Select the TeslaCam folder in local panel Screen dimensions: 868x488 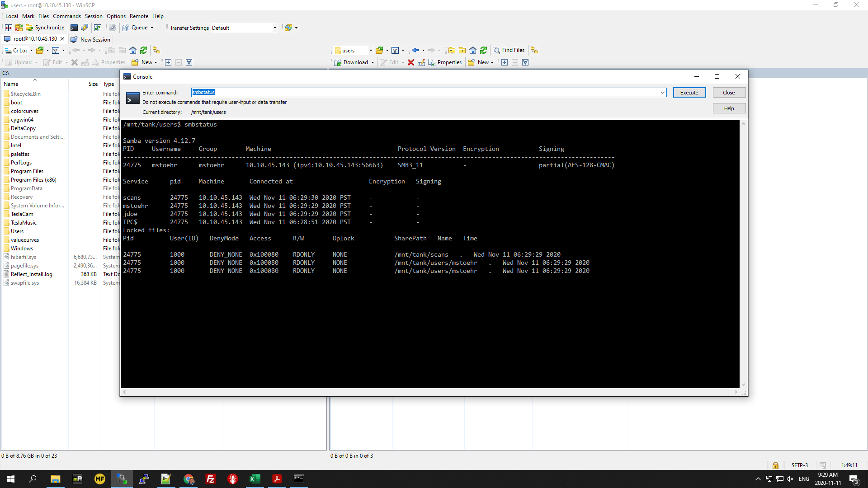[x=22, y=214]
